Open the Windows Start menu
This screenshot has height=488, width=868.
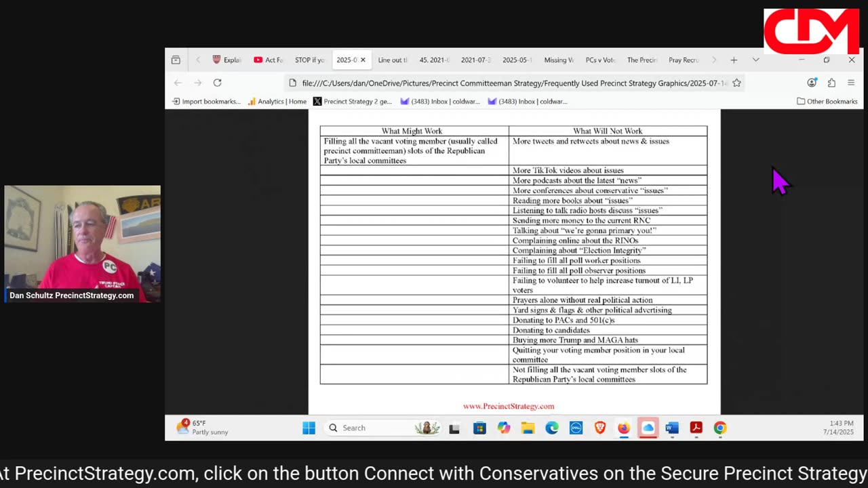click(309, 428)
